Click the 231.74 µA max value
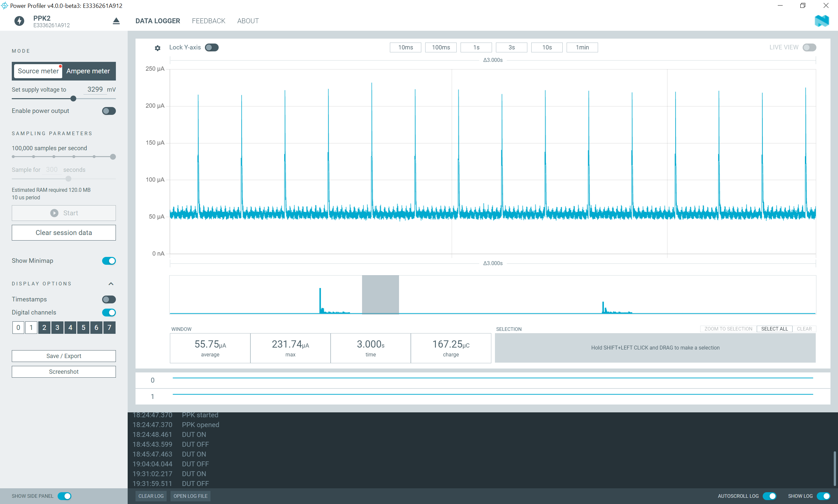This screenshot has width=838, height=504. [x=290, y=345]
